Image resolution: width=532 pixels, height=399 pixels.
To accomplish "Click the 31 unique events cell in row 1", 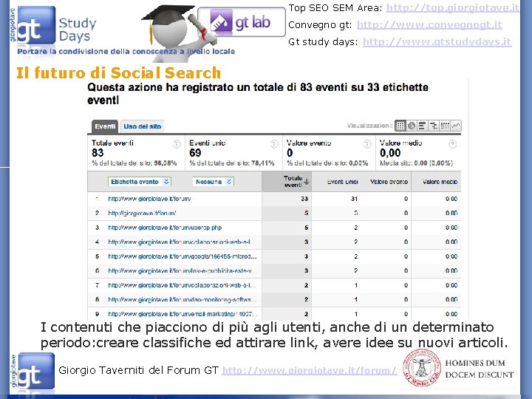I will [354, 199].
